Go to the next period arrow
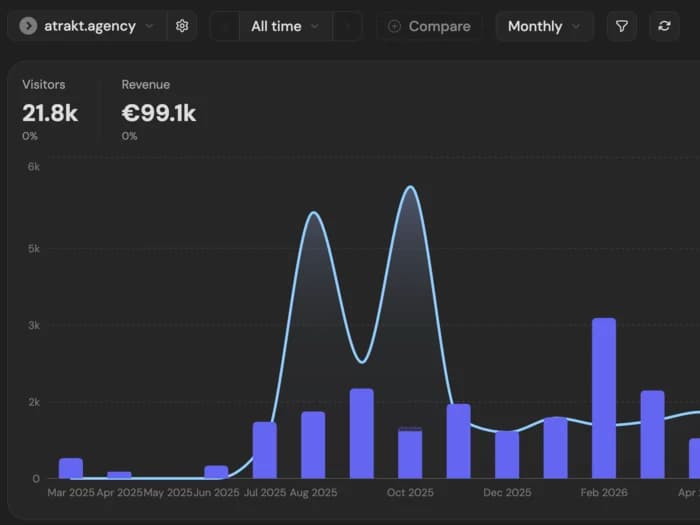 (x=347, y=26)
